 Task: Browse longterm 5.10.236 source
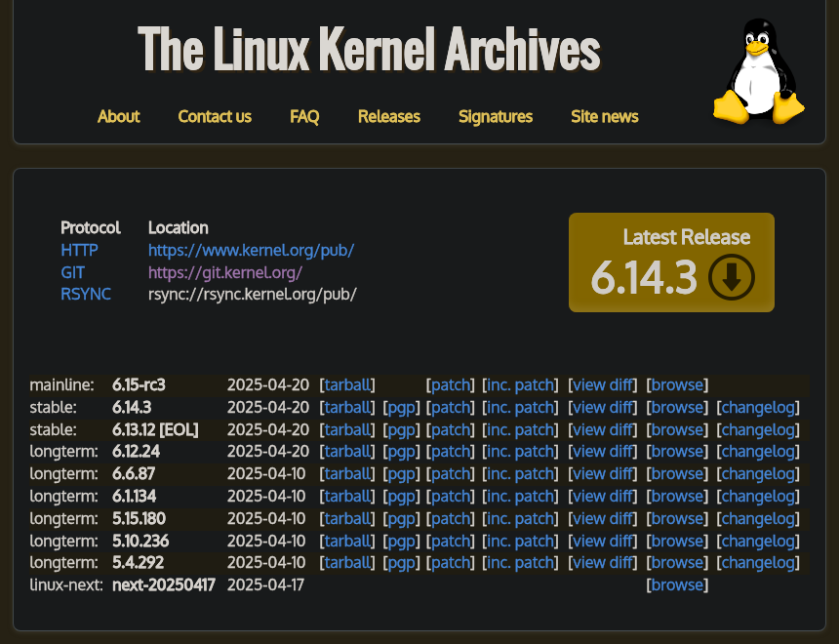click(x=677, y=542)
